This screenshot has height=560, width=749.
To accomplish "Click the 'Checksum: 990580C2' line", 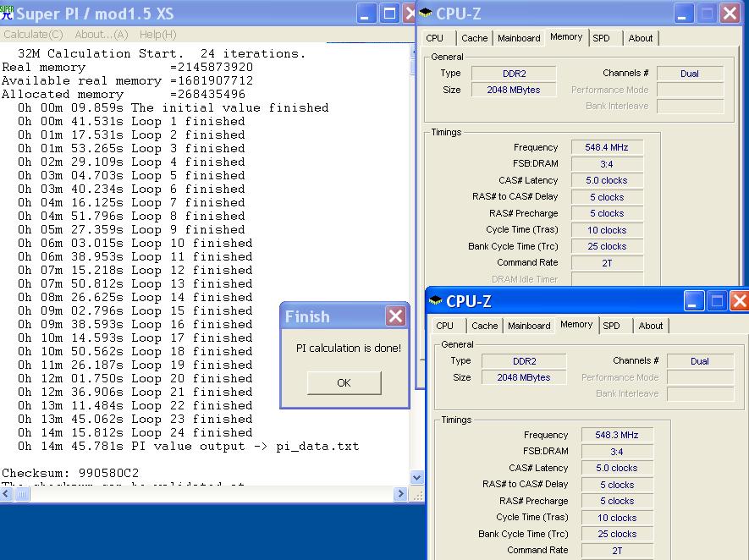I will click(x=70, y=473).
